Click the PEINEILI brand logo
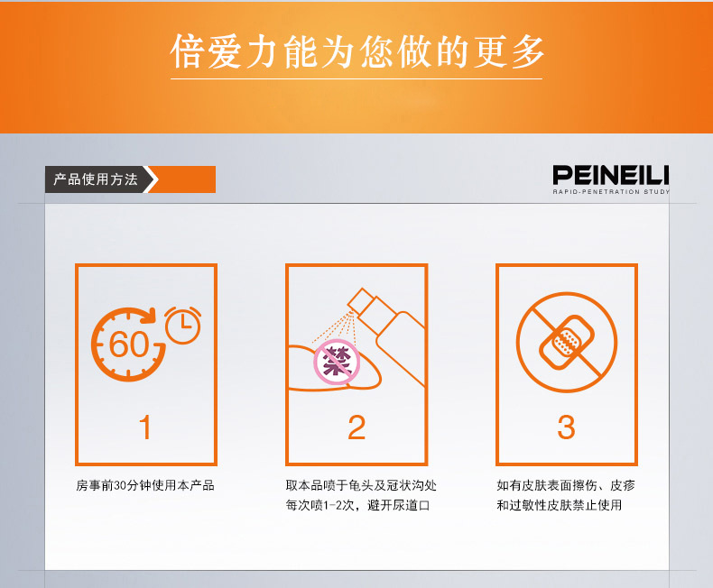The height and width of the screenshot is (588, 713). 611,175
